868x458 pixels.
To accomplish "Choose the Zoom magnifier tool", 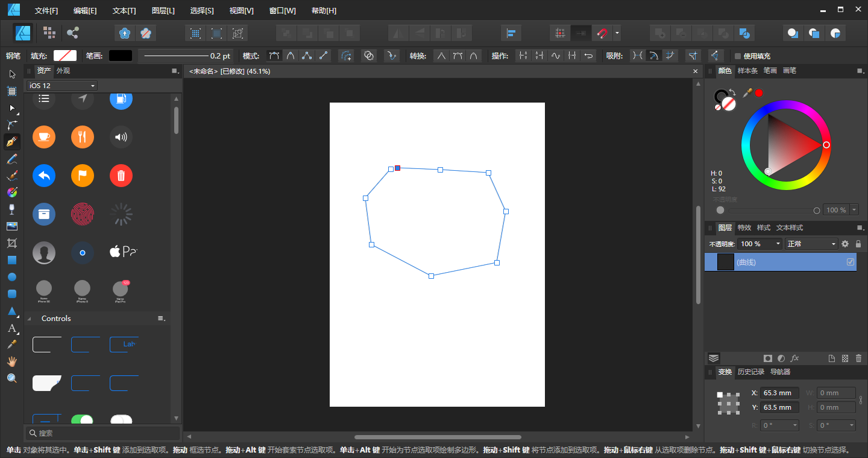I will click(x=11, y=378).
